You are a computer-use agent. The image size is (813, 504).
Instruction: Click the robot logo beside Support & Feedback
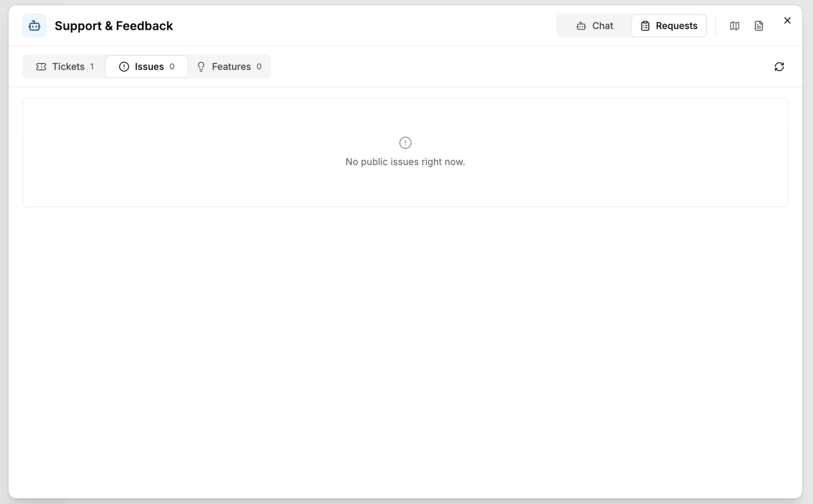[x=34, y=26]
